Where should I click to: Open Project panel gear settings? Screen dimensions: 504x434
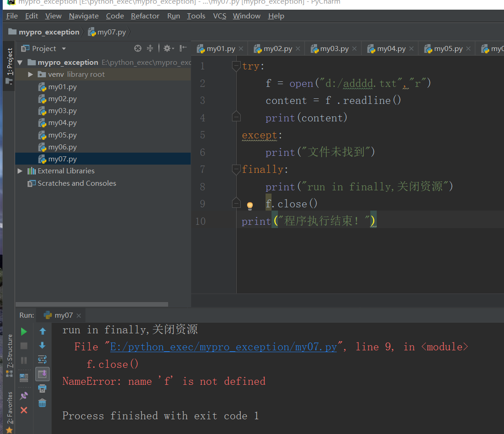click(169, 48)
